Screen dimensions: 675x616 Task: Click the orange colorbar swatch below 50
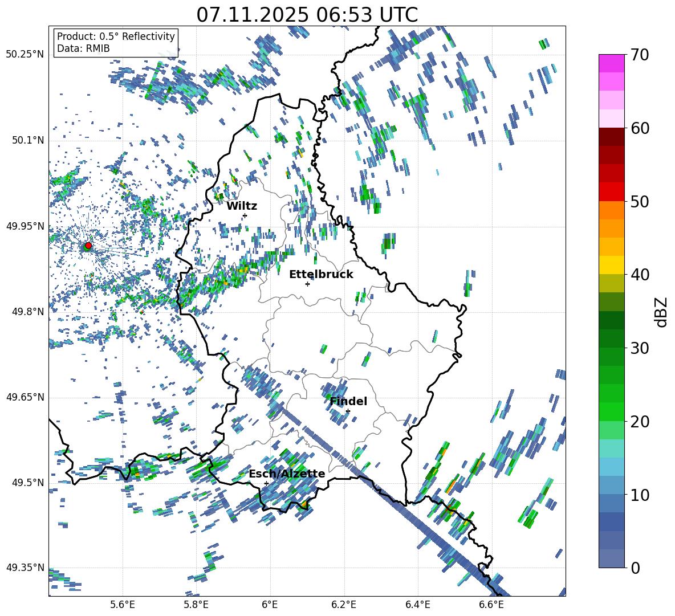point(612,210)
